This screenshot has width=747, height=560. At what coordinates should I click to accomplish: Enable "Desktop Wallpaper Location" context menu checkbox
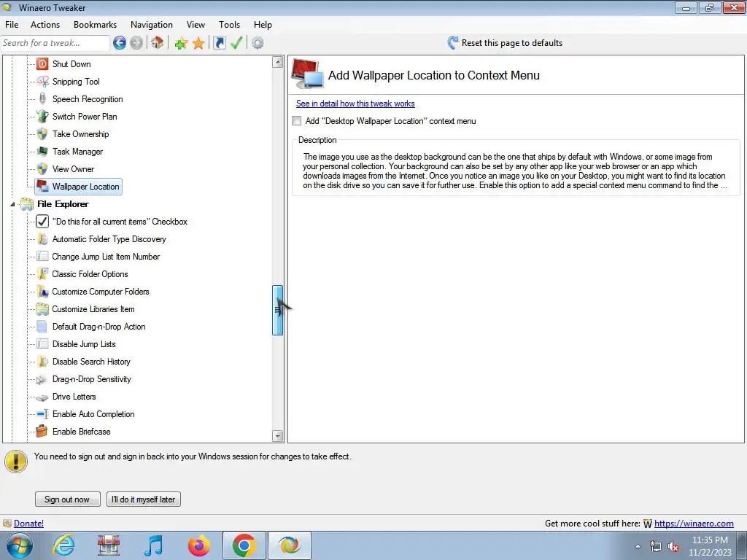297,121
